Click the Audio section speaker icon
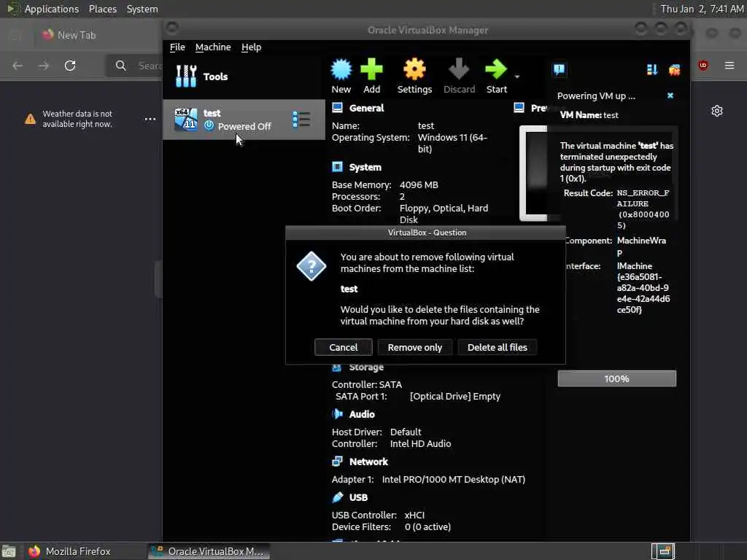 [337, 414]
